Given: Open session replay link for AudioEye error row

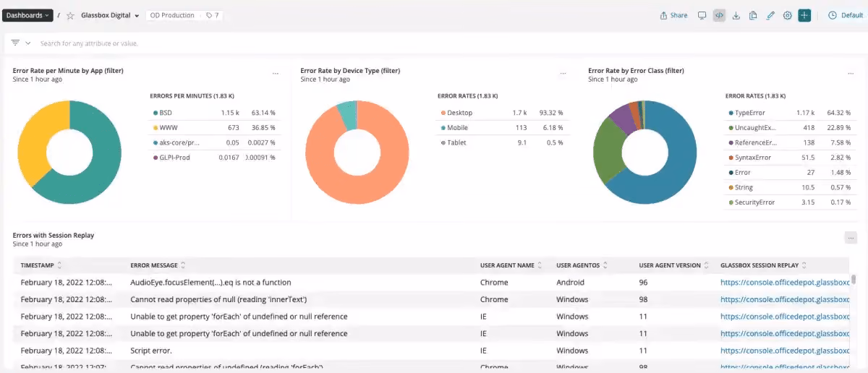Looking at the screenshot, I should click(x=785, y=283).
